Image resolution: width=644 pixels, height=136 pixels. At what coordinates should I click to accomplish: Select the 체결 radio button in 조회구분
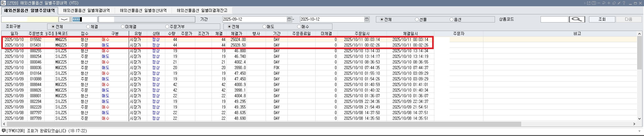click(88, 27)
